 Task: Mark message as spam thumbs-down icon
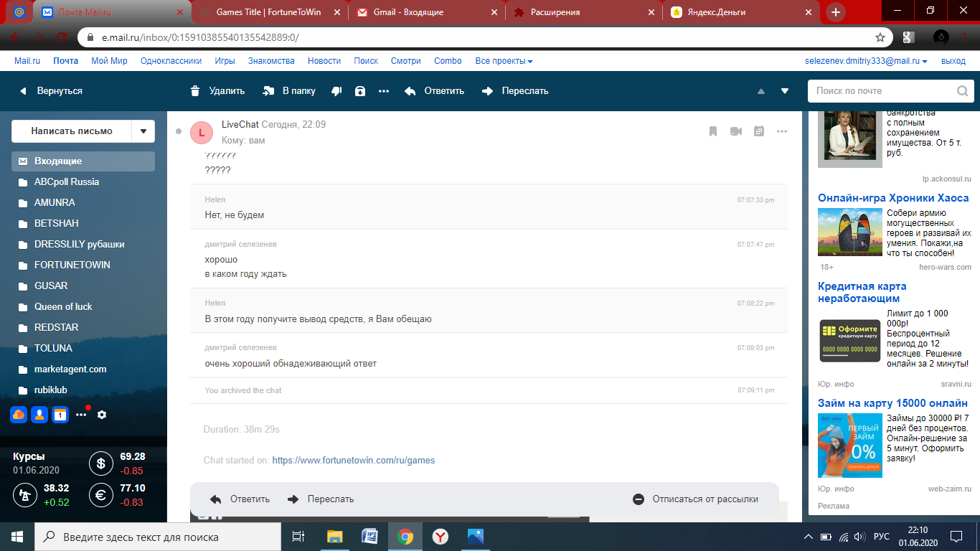point(336,91)
